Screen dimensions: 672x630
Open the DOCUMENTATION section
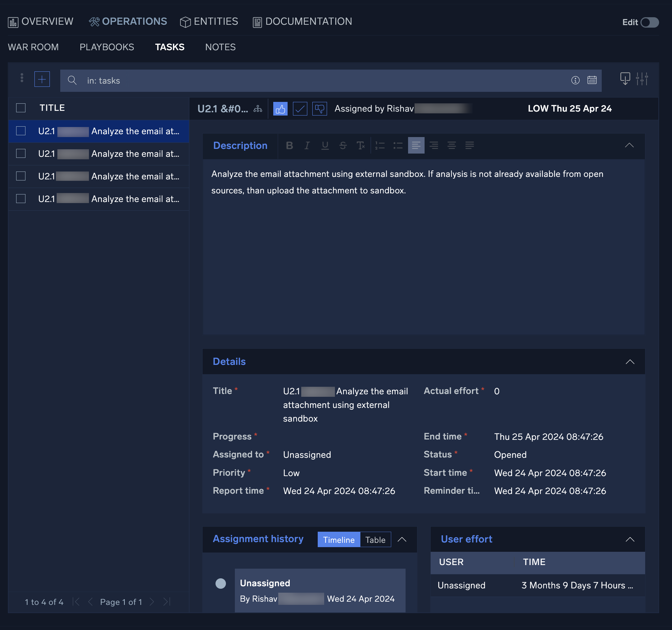coord(302,21)
